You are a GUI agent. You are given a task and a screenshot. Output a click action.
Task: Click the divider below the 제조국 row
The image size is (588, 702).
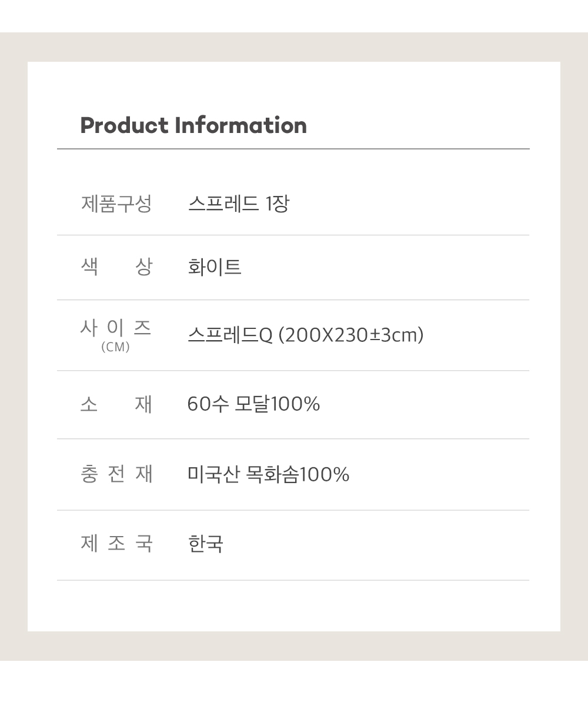(x=293, y=580)
